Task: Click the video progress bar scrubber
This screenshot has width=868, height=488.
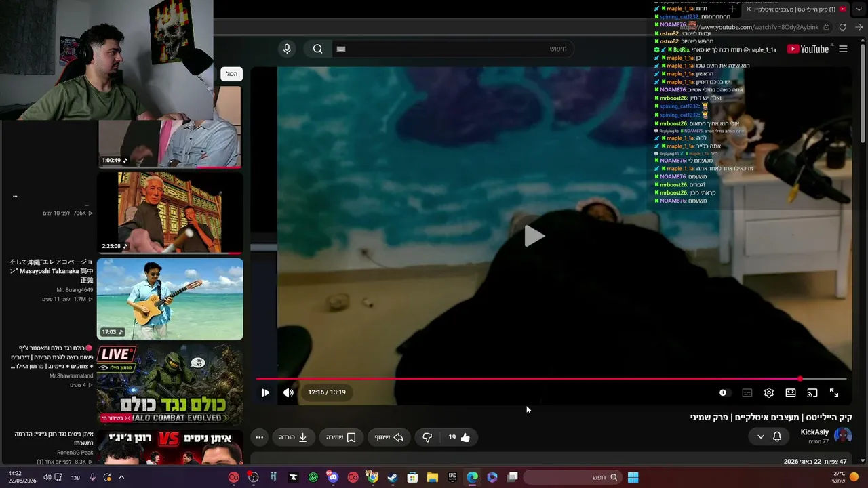Action: tap(800, 379)
